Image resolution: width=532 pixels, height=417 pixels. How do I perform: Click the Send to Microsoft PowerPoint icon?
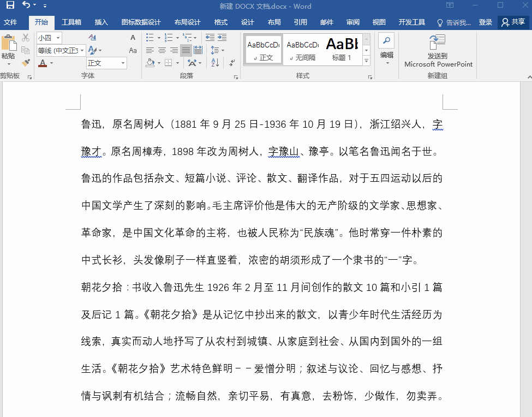(x=438, y=43)
